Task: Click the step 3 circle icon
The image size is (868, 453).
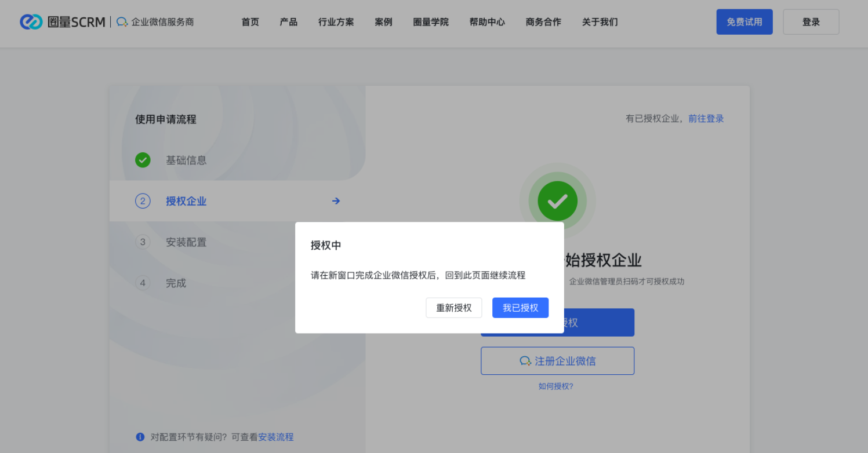Action: click(x=143, y=242)
